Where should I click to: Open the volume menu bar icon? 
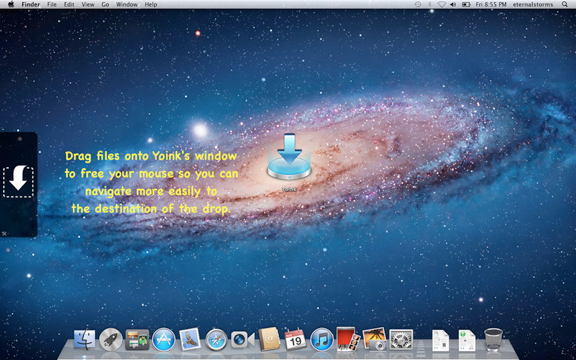pyautogui.click(x=453, y=4)
